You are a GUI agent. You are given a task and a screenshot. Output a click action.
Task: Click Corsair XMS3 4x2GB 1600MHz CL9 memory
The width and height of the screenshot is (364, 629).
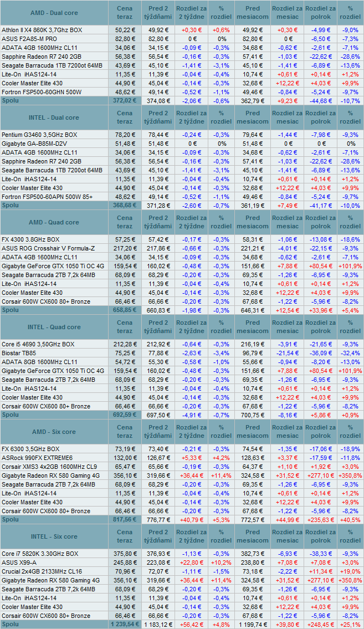coord(49,467)
